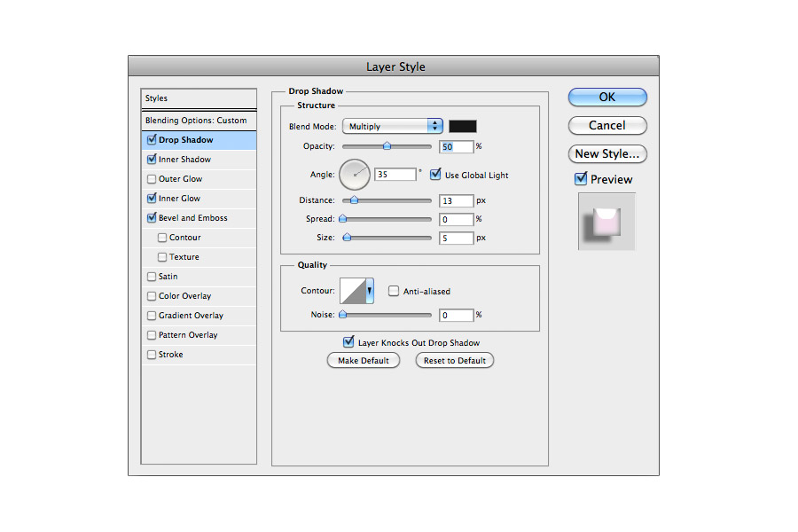Viewport: 798px width, 532px height.
Task: Select the Styles panel entry
Action: point(199,98)
